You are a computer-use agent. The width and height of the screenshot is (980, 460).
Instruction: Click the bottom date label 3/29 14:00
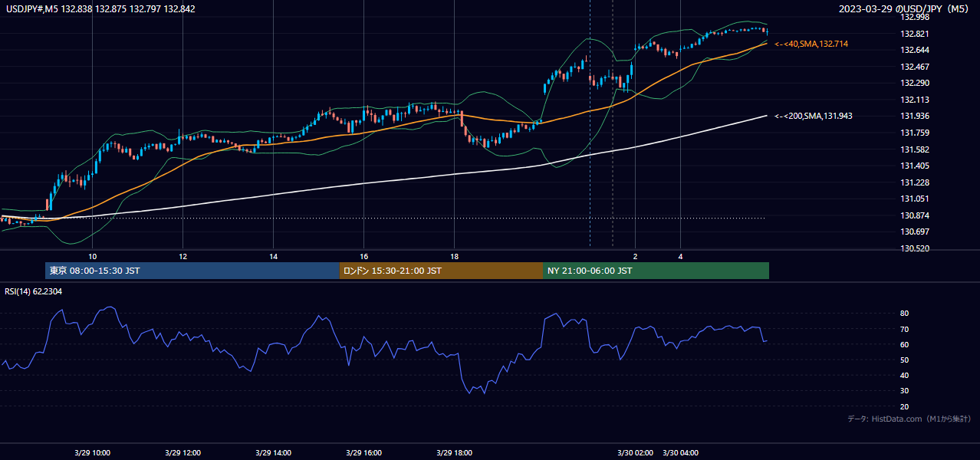tap(273, 453)
